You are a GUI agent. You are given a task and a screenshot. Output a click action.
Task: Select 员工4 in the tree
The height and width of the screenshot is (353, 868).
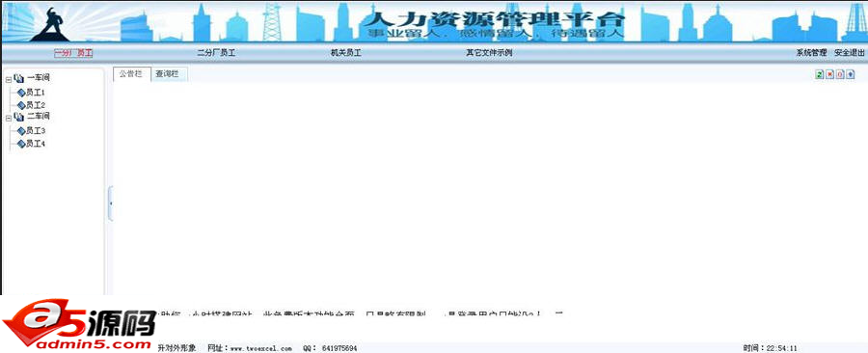point(36,144)
